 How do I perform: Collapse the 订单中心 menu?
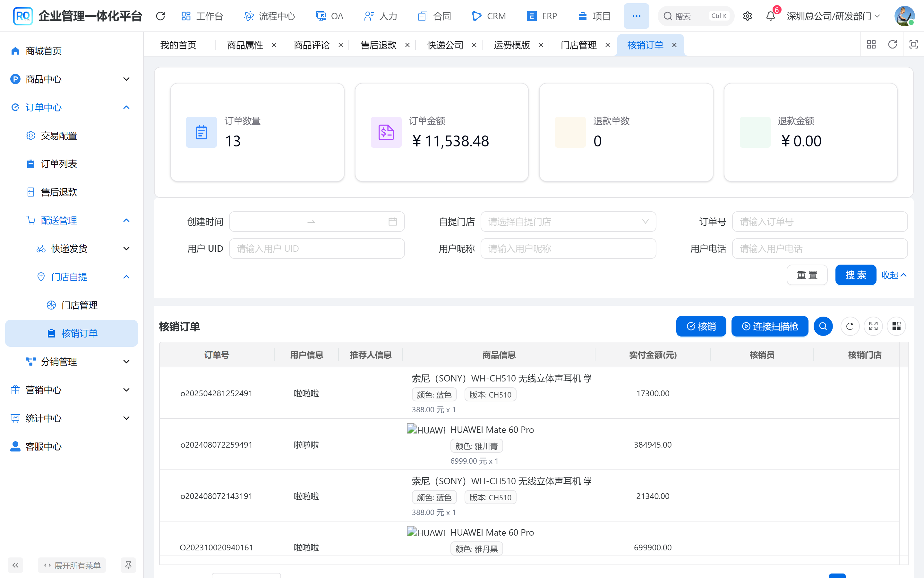[x=72, y=108]
